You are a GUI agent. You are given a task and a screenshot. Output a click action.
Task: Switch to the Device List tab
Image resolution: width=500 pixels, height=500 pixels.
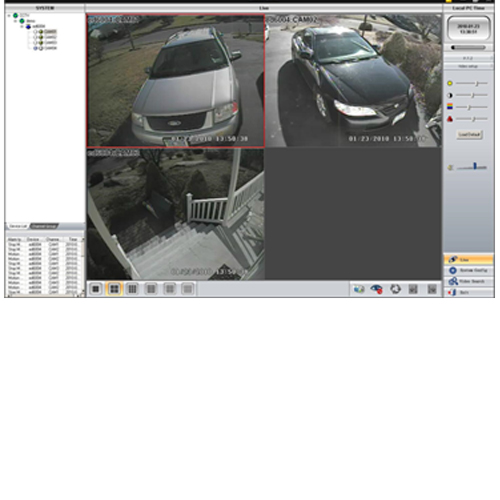18,226
